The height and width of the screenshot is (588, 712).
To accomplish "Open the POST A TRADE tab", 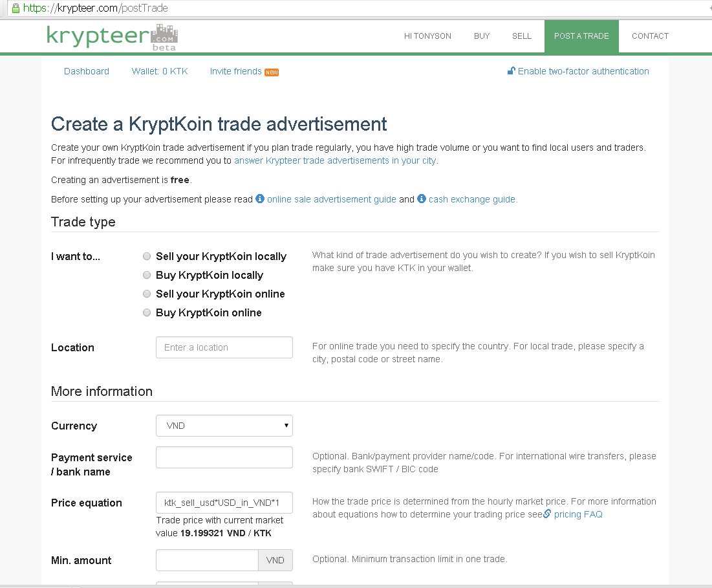I will point(581,36).
